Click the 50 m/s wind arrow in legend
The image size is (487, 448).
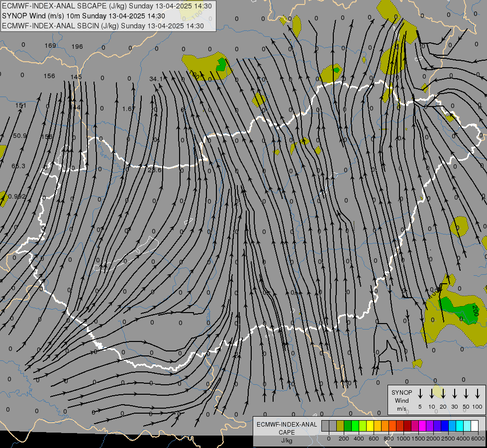point(466,393)
